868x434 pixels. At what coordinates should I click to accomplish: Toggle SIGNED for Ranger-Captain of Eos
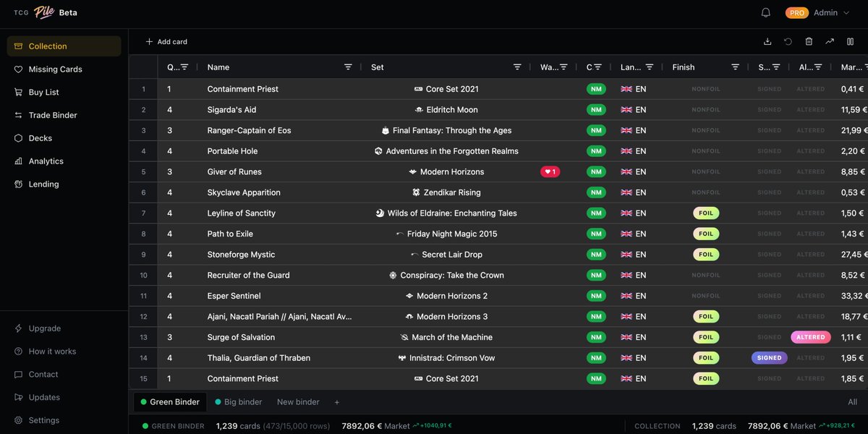[770, 131]
